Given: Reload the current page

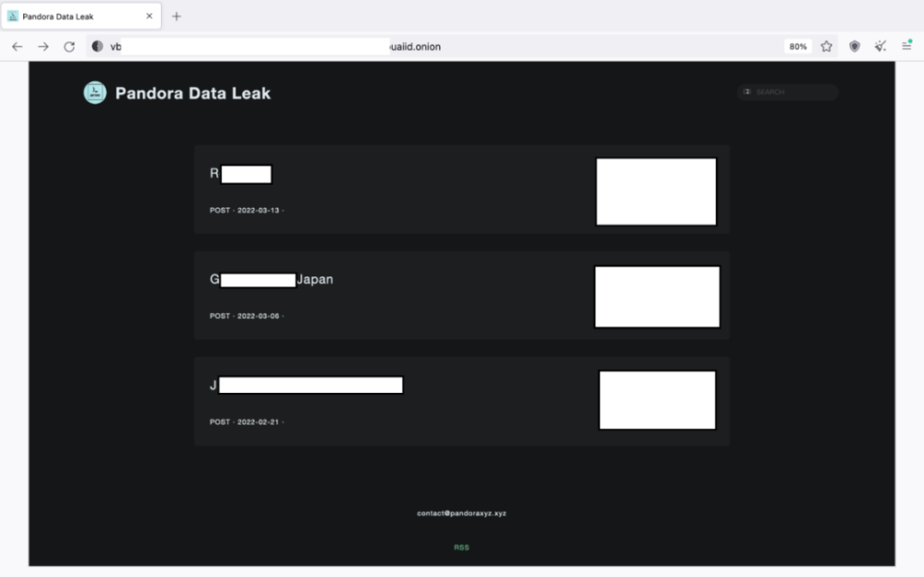Looking at the screenshot, I should click(69, 46).
